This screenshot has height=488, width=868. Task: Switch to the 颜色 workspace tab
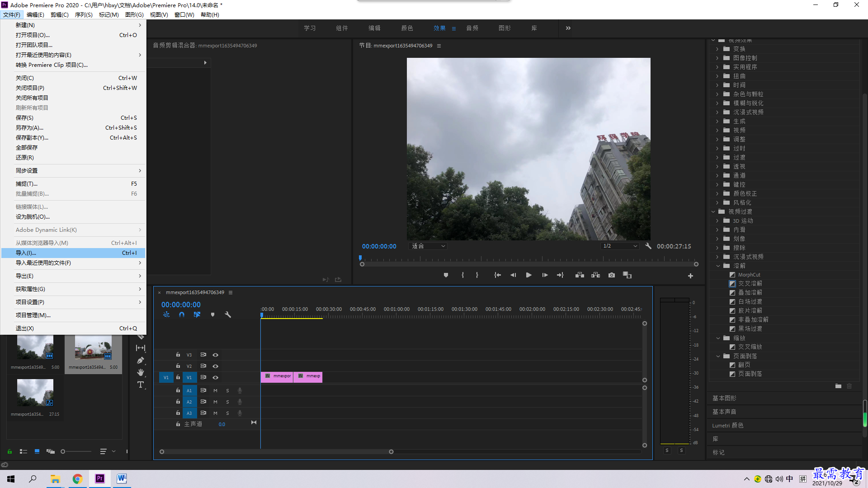click(407, 28)
